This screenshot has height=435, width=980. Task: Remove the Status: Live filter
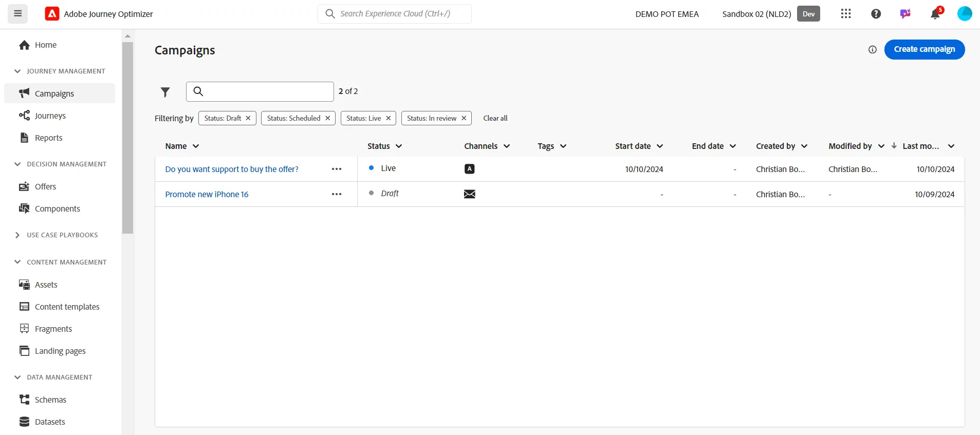click(389, 118)
